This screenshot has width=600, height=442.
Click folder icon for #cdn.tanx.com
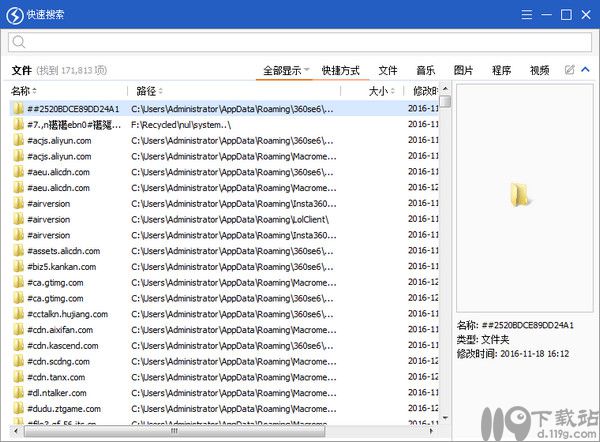[x=18, y=377]
